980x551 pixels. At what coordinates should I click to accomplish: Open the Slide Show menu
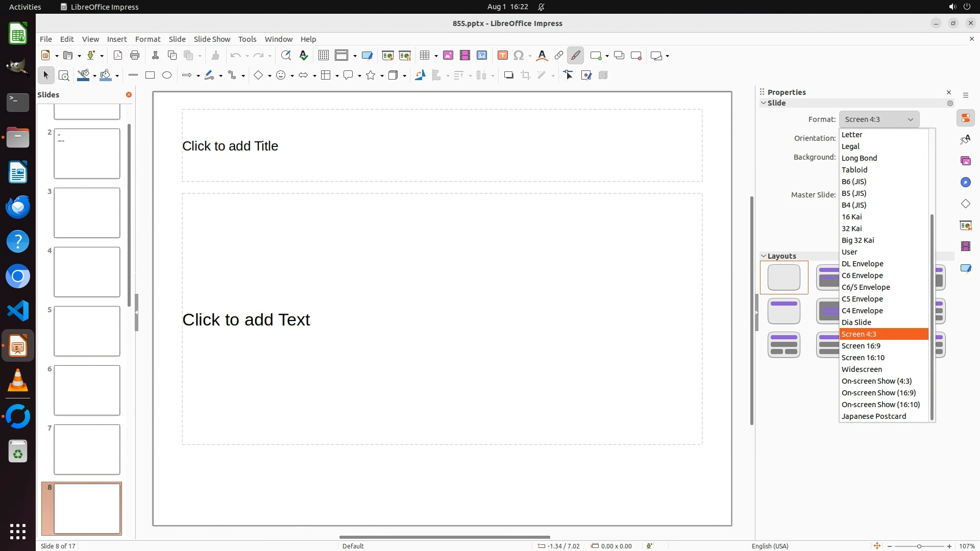(x=212, y=39)
